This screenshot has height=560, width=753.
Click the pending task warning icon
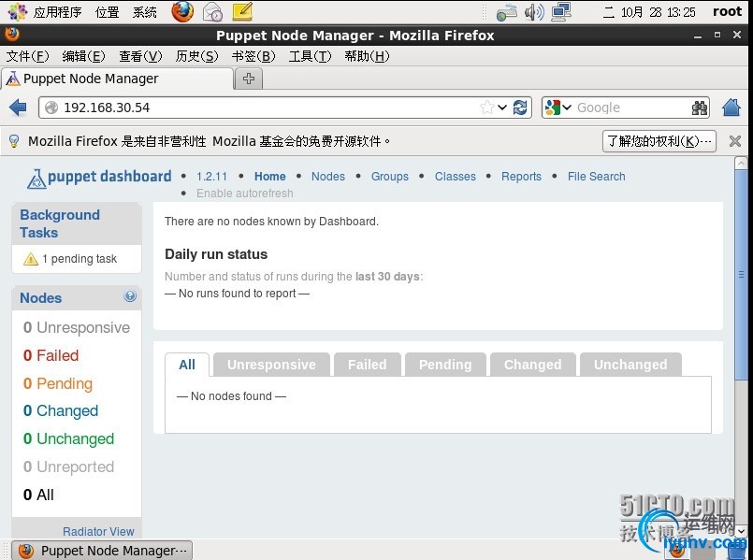31,259
